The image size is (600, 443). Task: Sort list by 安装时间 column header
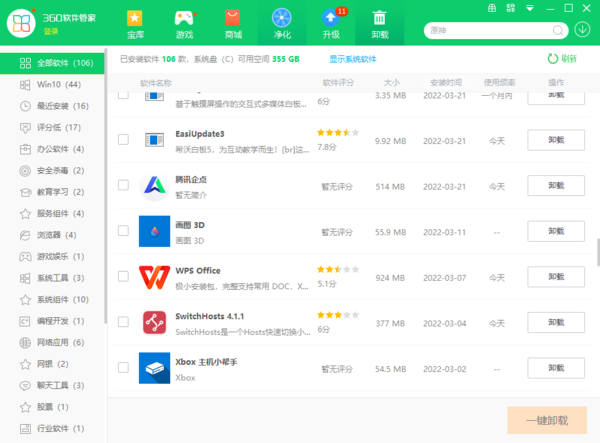(446, 82)
